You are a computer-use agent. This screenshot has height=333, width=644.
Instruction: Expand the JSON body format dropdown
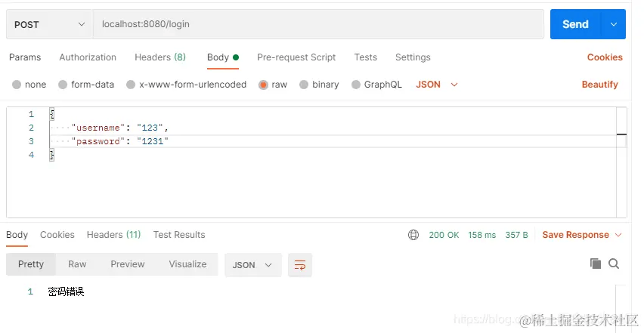tap(438, 85)
